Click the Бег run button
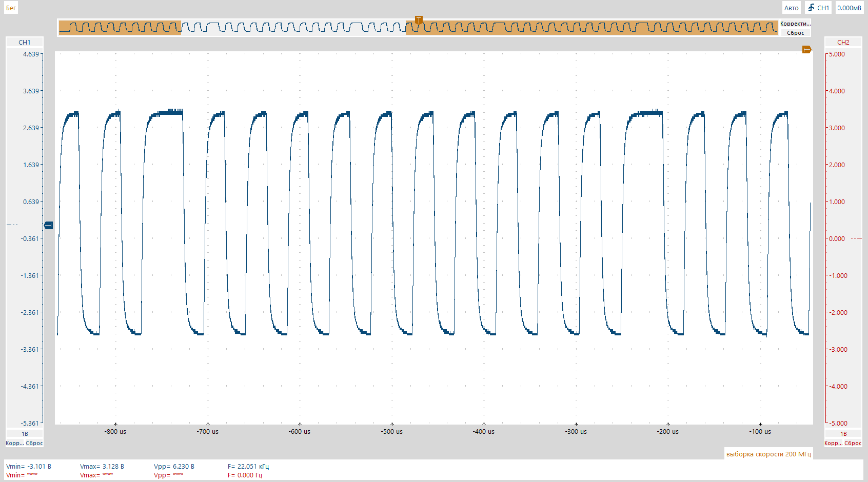 click(11, 8)
